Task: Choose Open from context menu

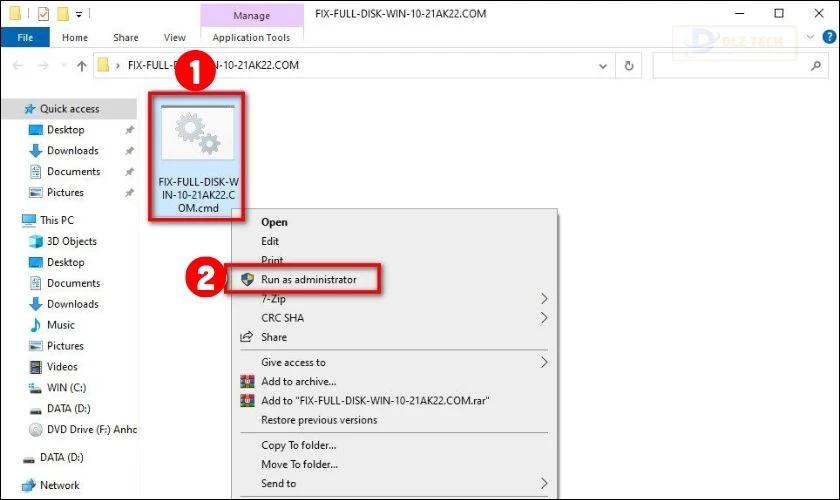Action: (274, 222)
